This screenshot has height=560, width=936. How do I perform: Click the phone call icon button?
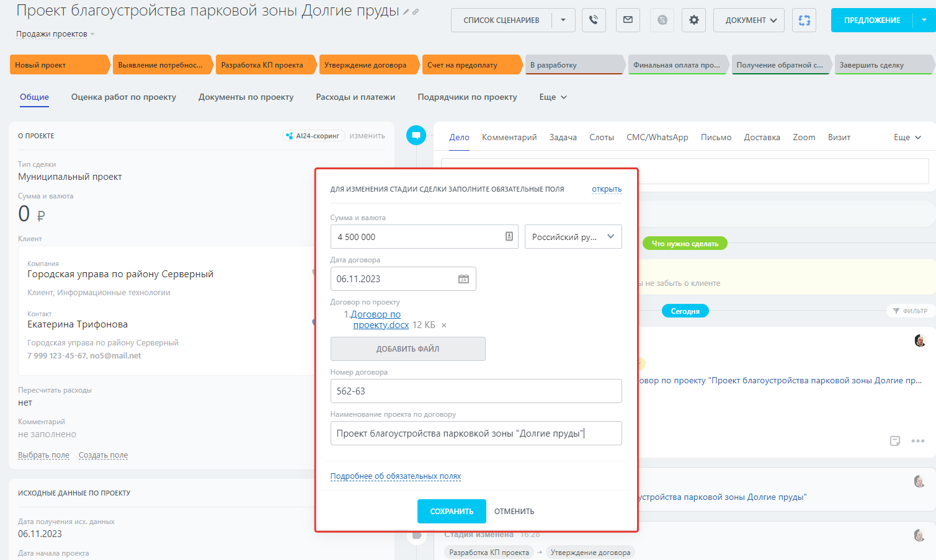(594, 20)
